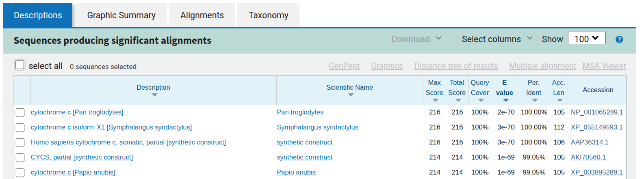Click sort arrow under Max Score
Screen dimensions: 644x179
435,100
